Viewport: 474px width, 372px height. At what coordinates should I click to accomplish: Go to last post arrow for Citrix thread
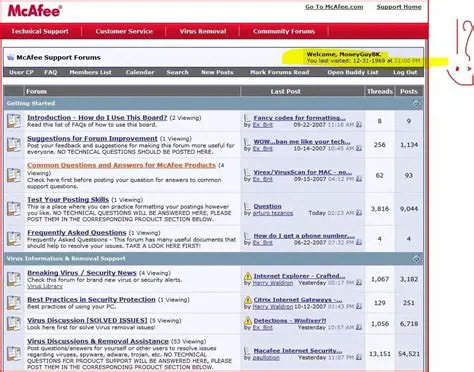[359, 306]
